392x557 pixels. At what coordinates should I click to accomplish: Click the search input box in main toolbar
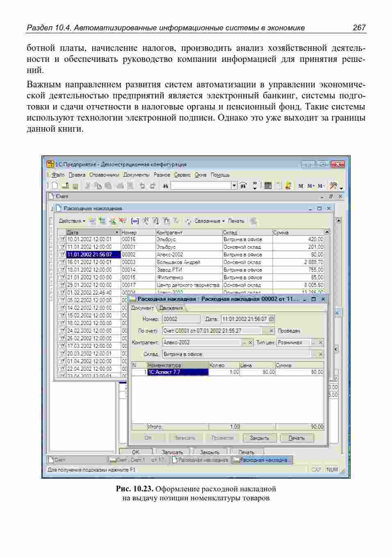pos(201,186)
